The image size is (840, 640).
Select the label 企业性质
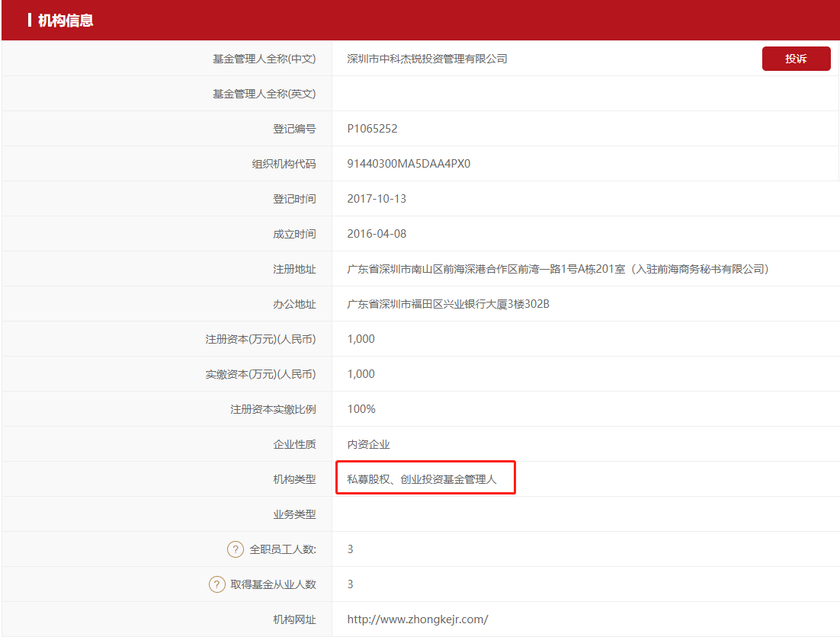295,444
